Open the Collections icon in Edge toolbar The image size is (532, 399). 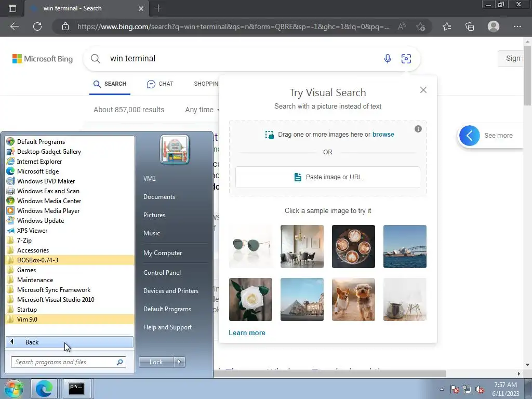click(x=470, y=26)
